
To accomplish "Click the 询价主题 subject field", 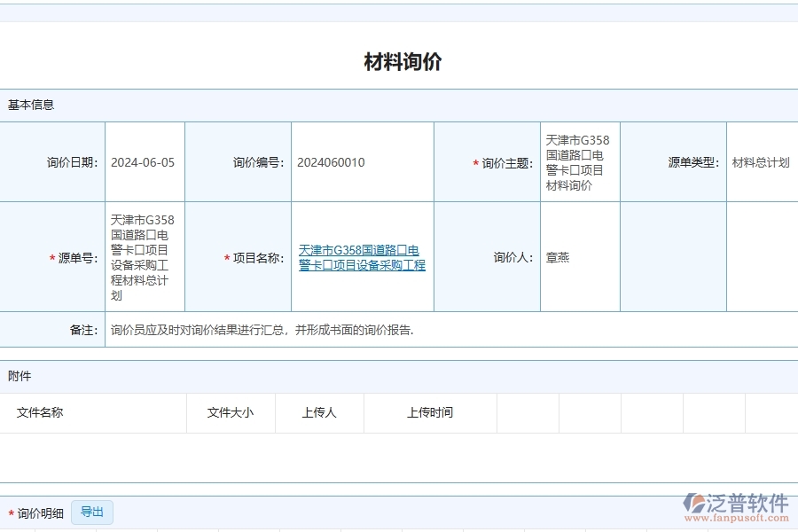I will (578, 162).
